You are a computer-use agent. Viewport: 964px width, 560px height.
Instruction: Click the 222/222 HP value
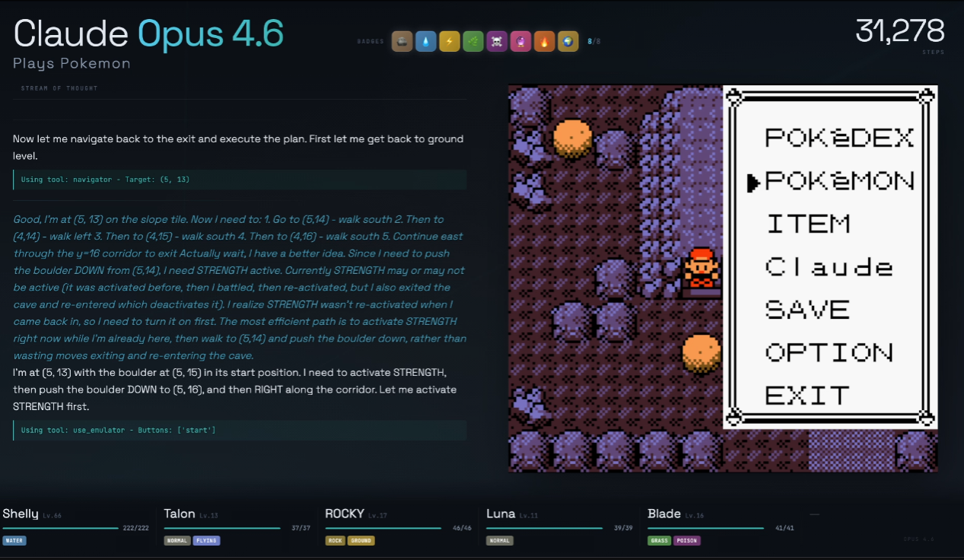click(135, 528)
